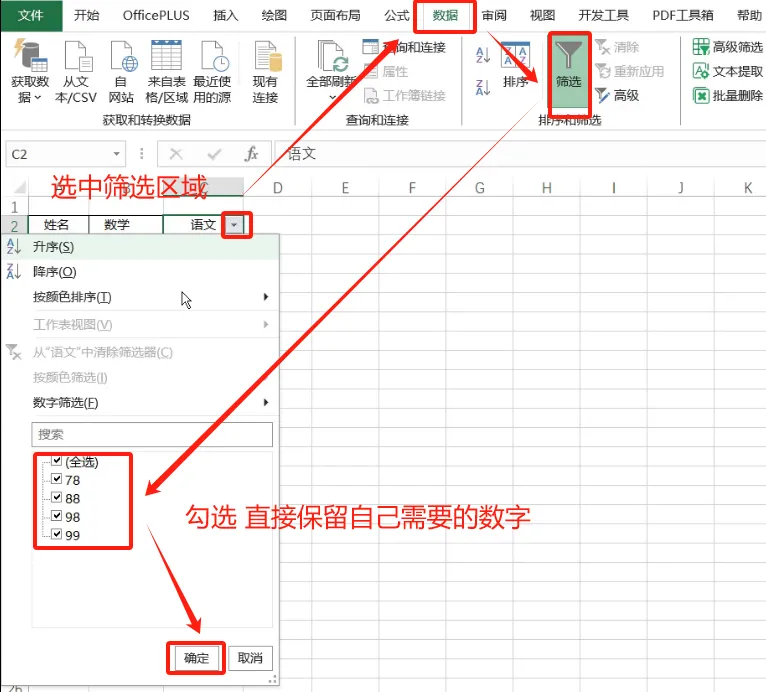Uncheck the 78 filter value
Viewport: 766px width, 692px height.
[57, 479]
